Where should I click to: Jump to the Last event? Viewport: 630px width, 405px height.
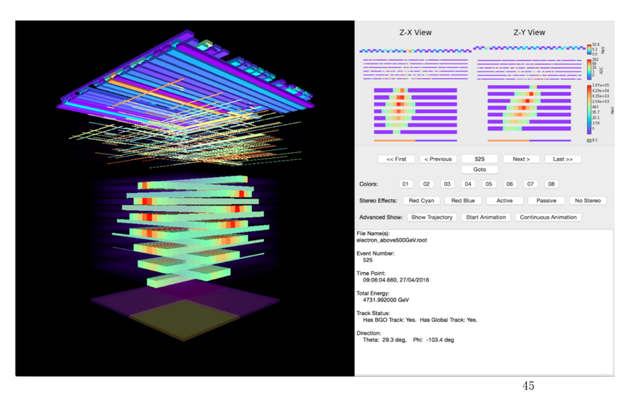tap(563, 159)
